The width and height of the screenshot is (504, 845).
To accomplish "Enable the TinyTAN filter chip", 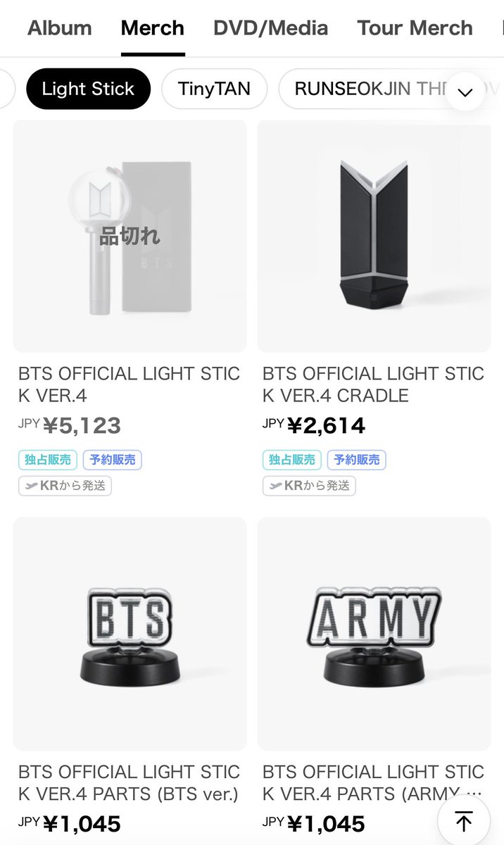I will (214, 89).
